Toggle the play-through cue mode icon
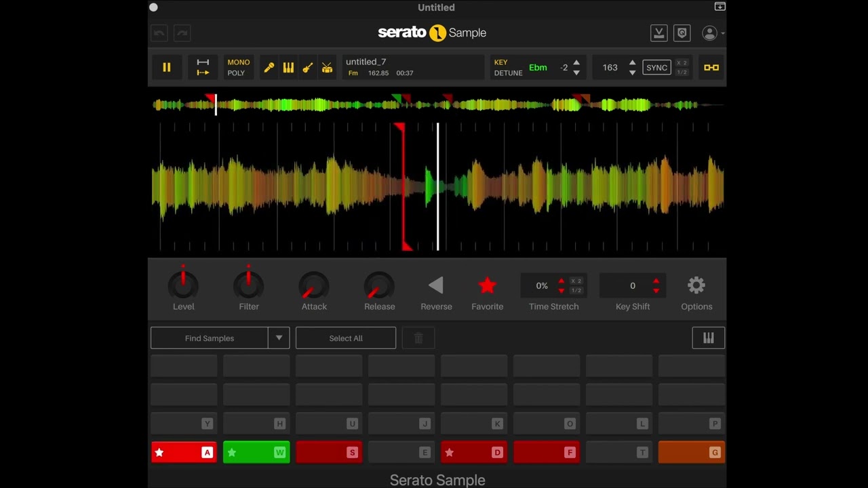 click(x=203, y=67)
